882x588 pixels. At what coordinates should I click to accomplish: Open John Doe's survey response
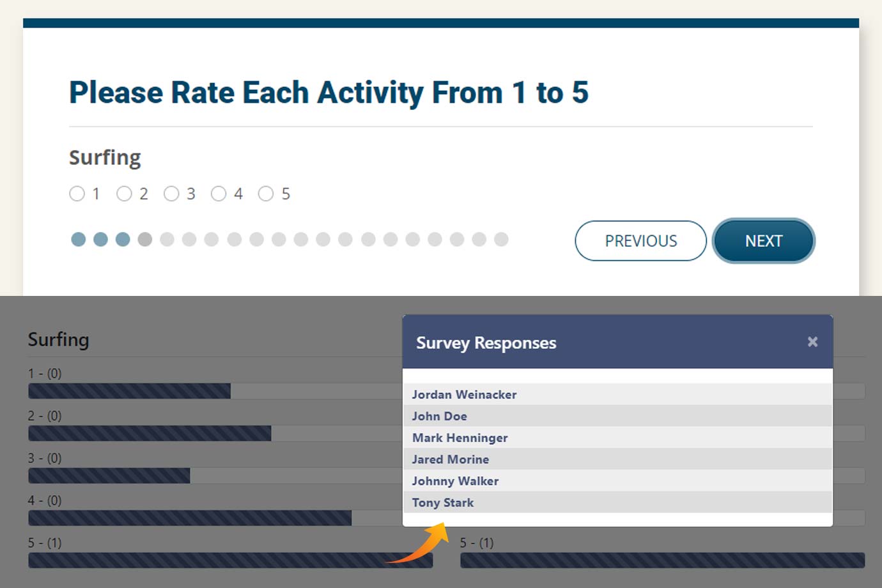coord(439,416)
